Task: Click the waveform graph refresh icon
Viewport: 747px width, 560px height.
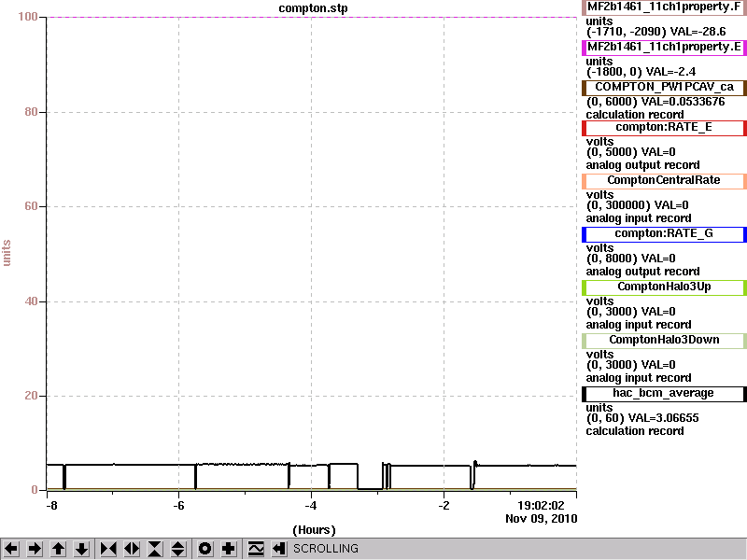Action: [255, 549]
